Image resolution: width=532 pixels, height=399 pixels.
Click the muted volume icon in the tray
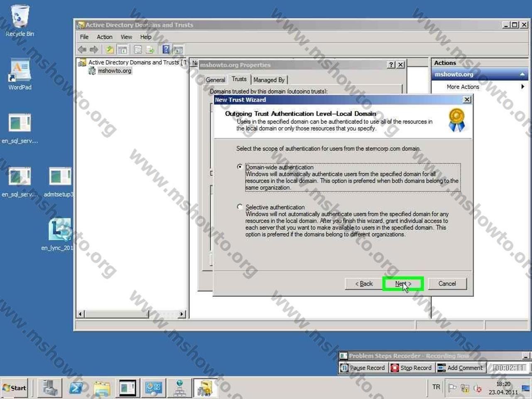[477, 389]
